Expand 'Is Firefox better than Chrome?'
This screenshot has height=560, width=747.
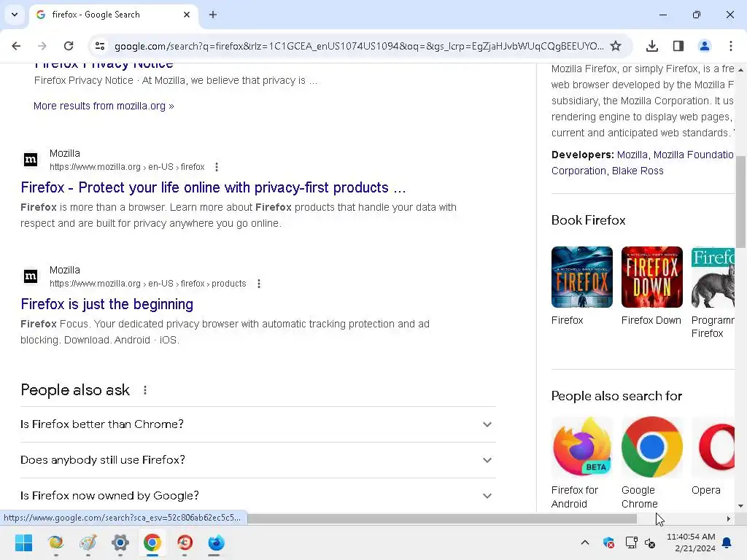coord(258,424)
